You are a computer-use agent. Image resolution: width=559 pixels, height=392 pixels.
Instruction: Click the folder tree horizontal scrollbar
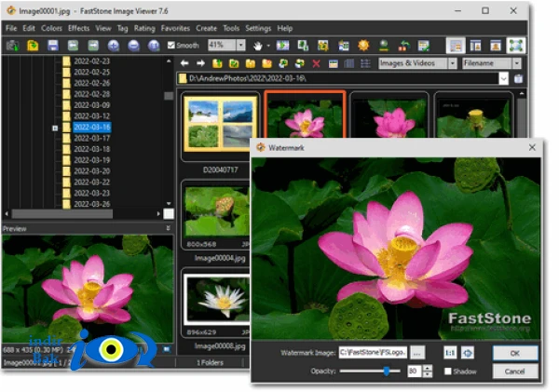61,214
